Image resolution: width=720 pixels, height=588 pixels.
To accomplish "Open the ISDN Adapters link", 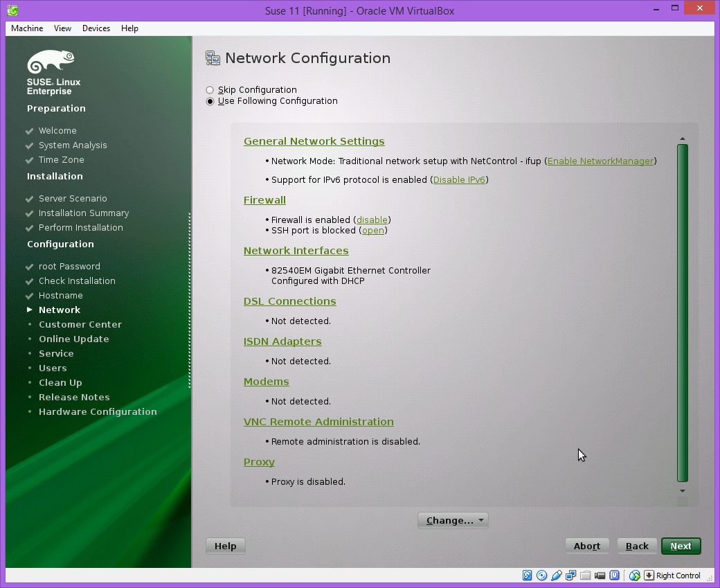I will [x=282, y=341].
